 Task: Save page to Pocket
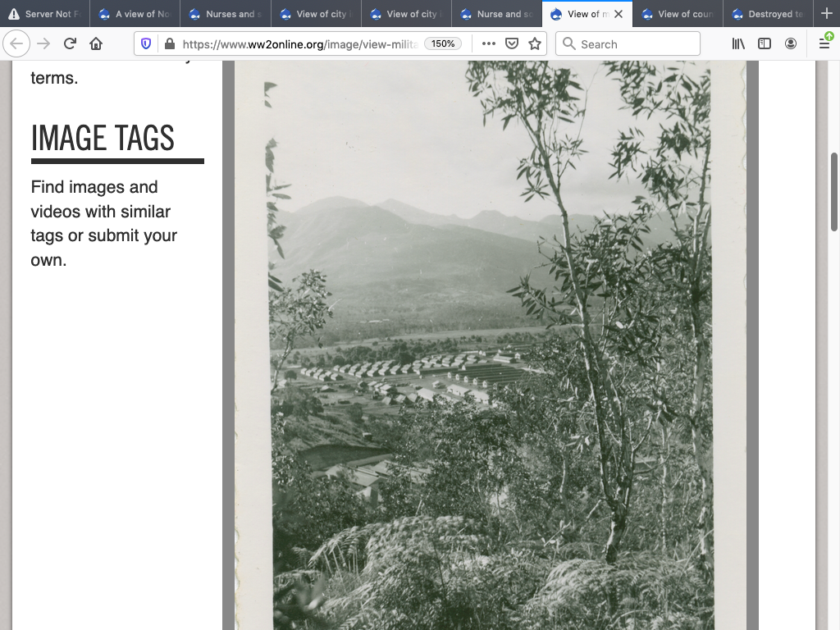click(512, 43)
